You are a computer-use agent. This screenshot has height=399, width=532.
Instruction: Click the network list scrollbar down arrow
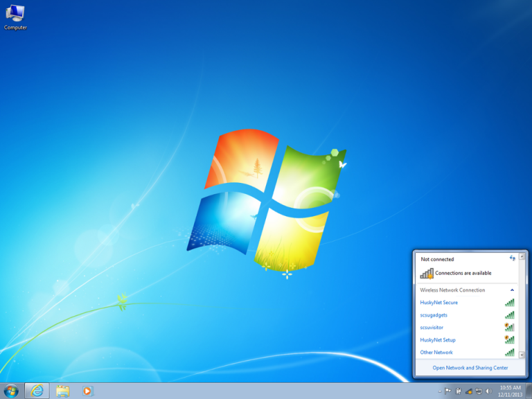tap(522, 354)
